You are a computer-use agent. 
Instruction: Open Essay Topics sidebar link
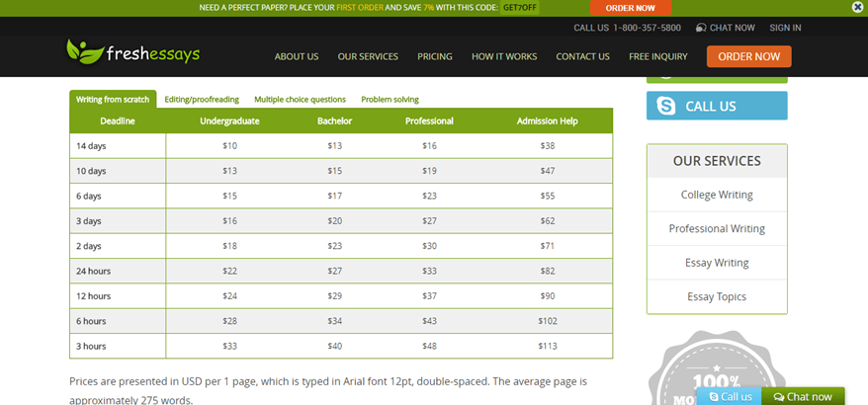tap(717, 296)
